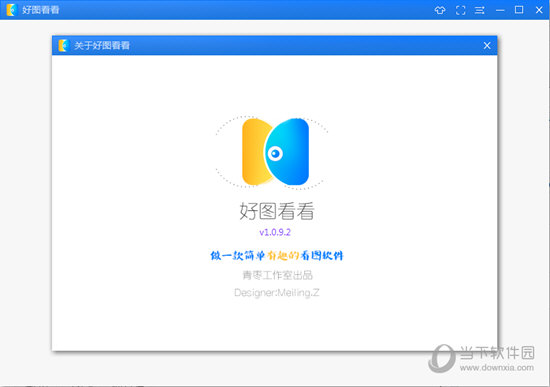Image resolution: width=550 pixels, height=387 pixels.
Task: Open the skin theme shirt icon
Action: (440, 10)
